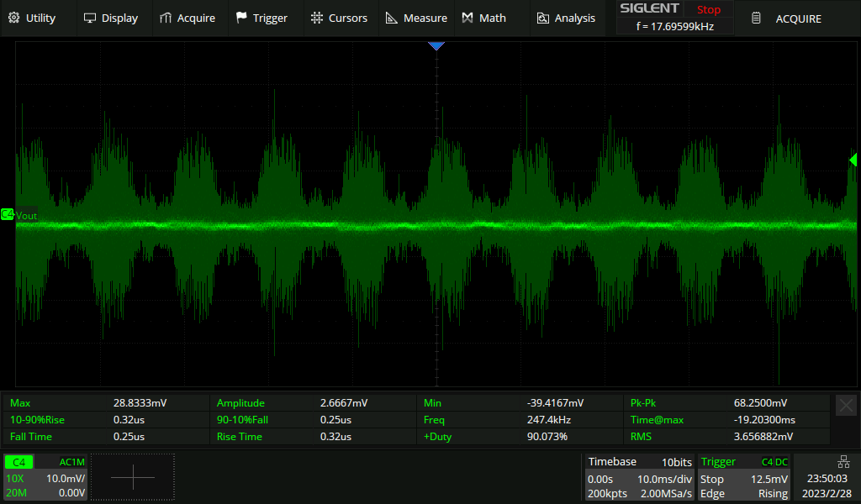Image resolution: width=861 pixels, height=504 pixels.
Task: Click the RMS value 3.656882mV
Action: 763,437
